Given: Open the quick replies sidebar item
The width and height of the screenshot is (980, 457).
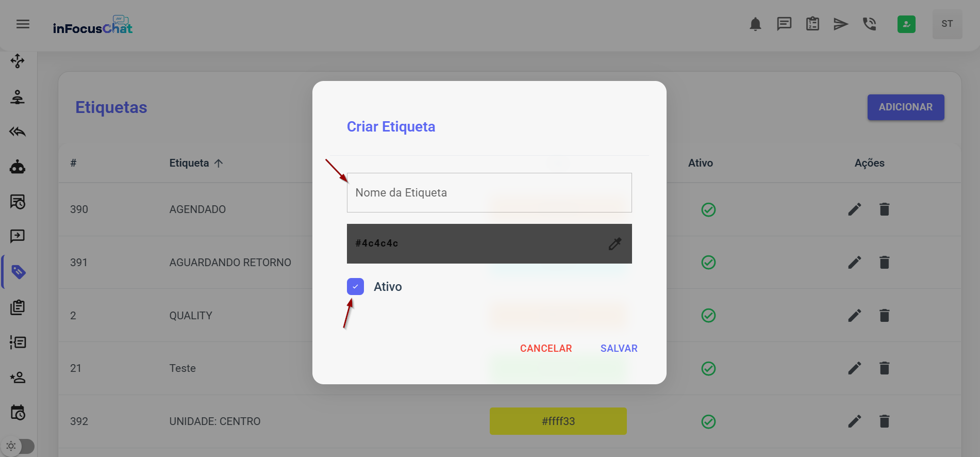Looking at the screenshot, I should click(x=18, y=132).
